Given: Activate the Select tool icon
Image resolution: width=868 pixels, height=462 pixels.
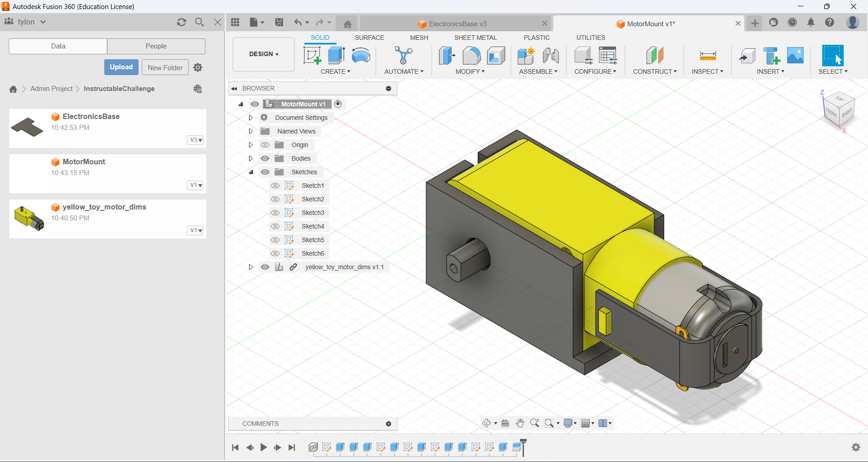Looking at the screenshot, I should (833, 55).
